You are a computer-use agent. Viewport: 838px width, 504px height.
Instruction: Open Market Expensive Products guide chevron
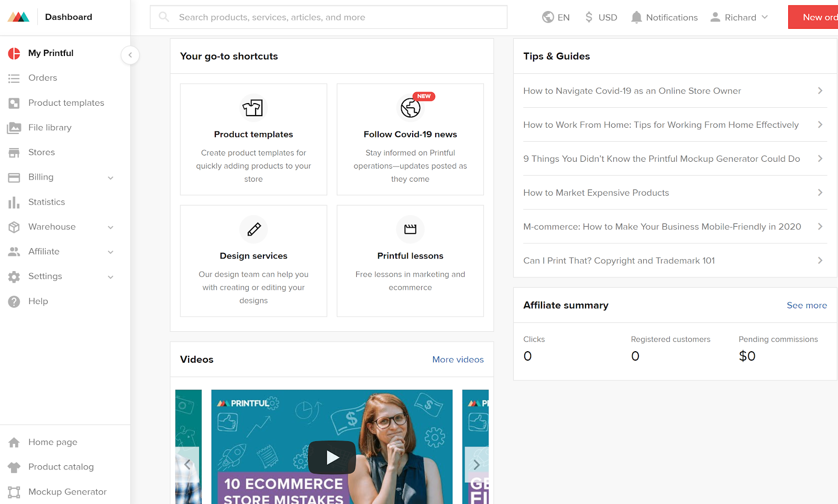(820, 193)
